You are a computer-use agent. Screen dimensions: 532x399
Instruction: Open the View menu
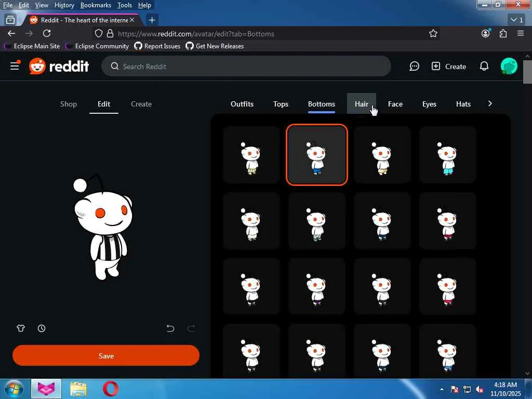(42, 5)
